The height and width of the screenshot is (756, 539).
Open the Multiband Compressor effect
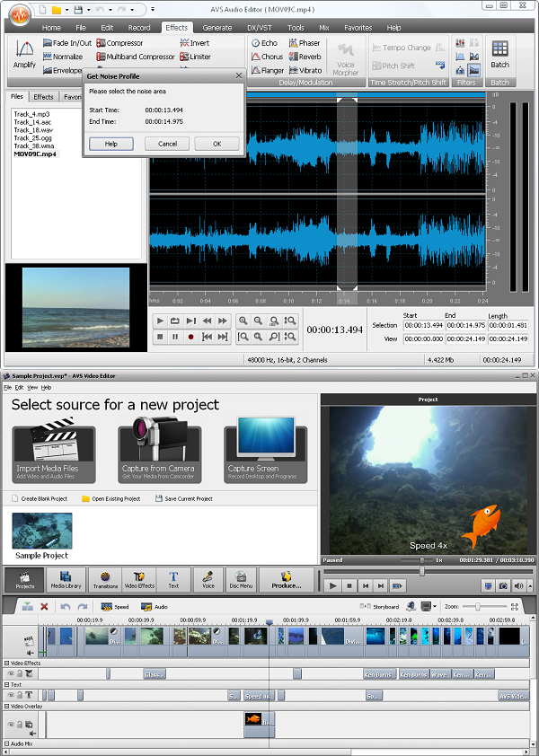[x=136, y=57]
